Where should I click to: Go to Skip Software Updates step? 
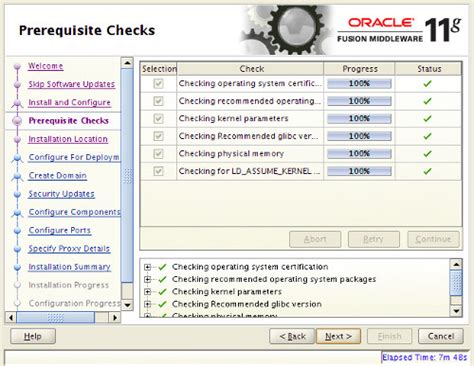tap(72, 84)
